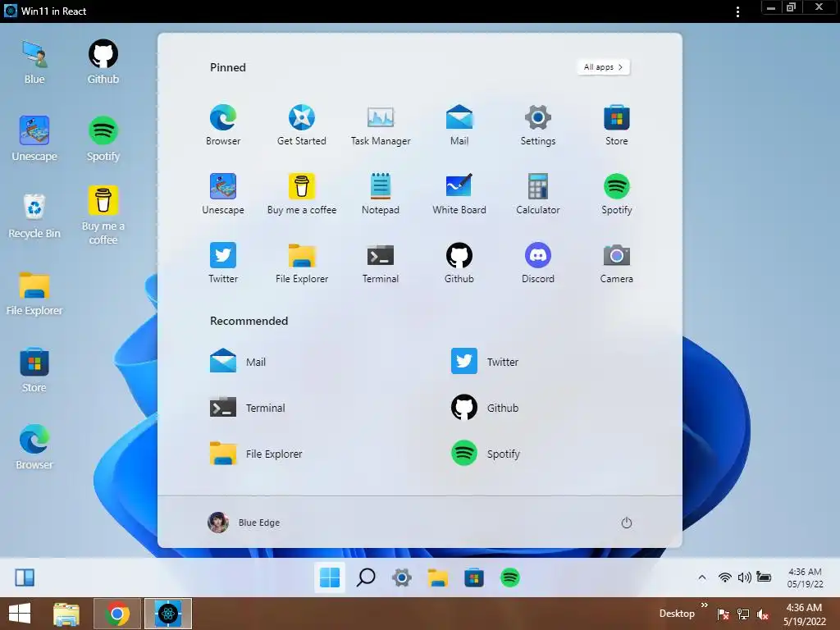The width and height of the screenshot is (840, 630).
Task: Open Github in the Pinned section
Action: point(459,263)
